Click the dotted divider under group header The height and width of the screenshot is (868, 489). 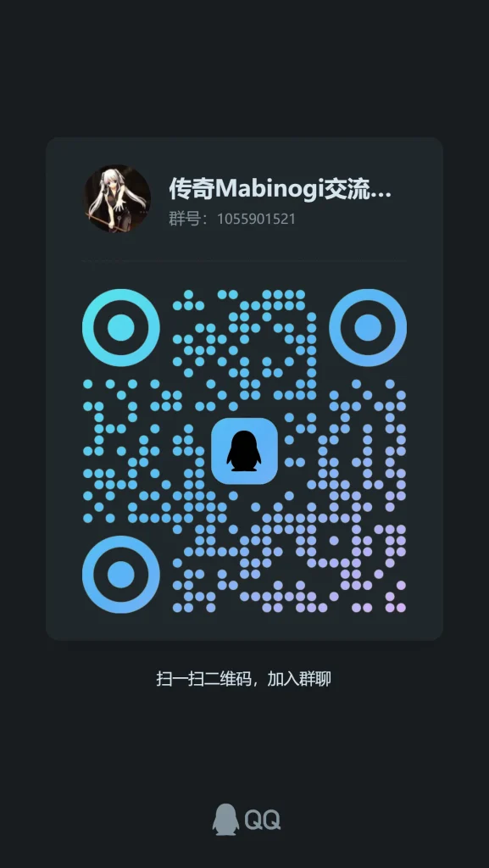click(x=244, y=259)
